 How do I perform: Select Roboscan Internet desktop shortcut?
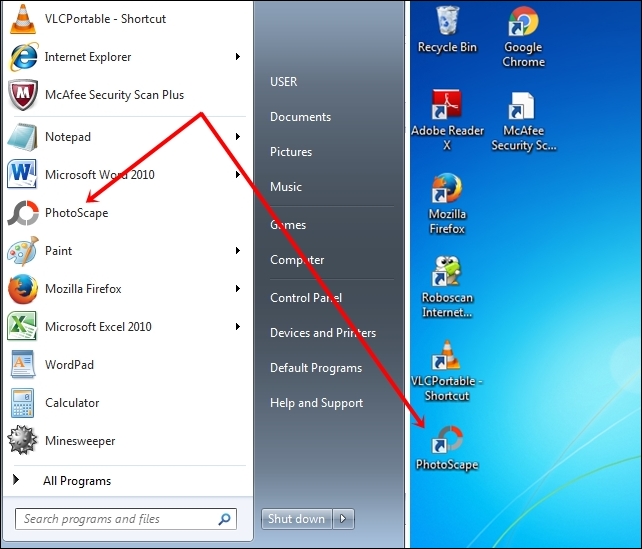447,287
